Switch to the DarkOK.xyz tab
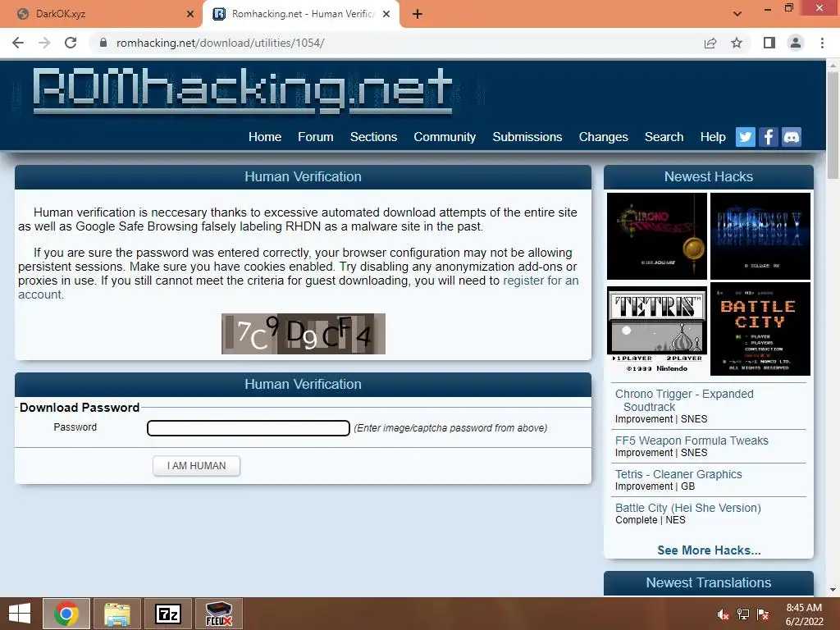Screen dimensions: 840x630 point(102,14)
